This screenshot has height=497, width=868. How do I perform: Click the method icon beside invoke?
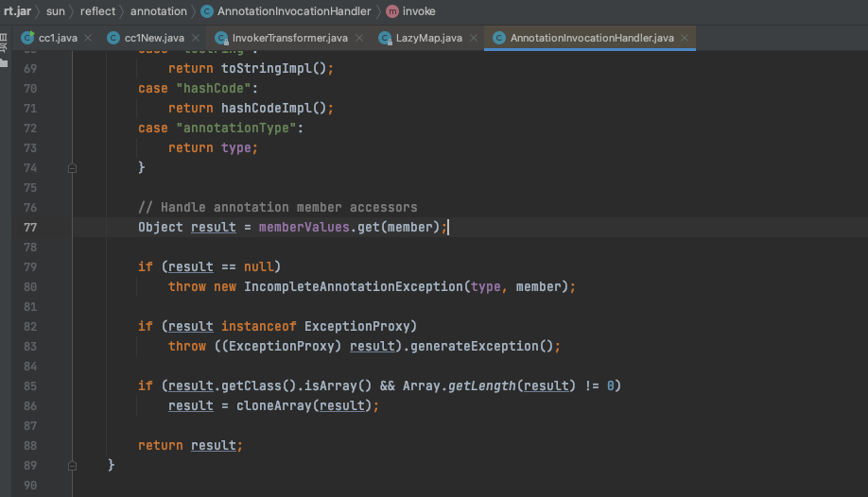392,11
